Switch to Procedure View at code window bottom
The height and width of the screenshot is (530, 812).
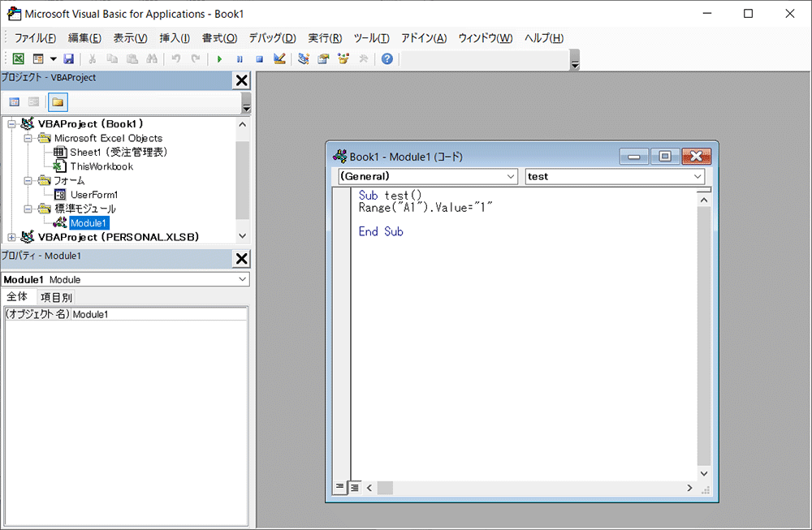[x=340, y=487]
